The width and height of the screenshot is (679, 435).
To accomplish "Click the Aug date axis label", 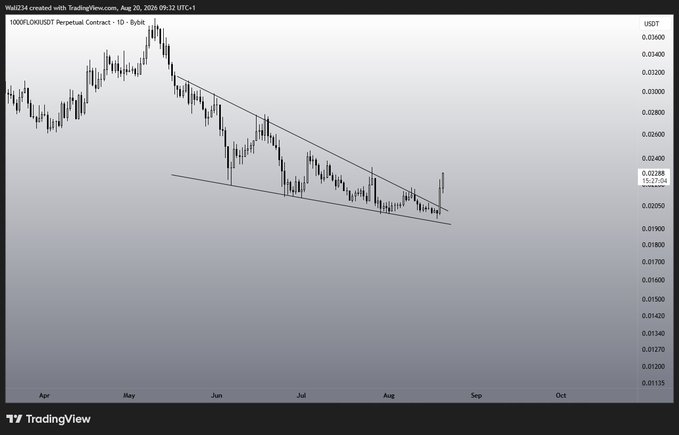I will click(x=389, y=396).
